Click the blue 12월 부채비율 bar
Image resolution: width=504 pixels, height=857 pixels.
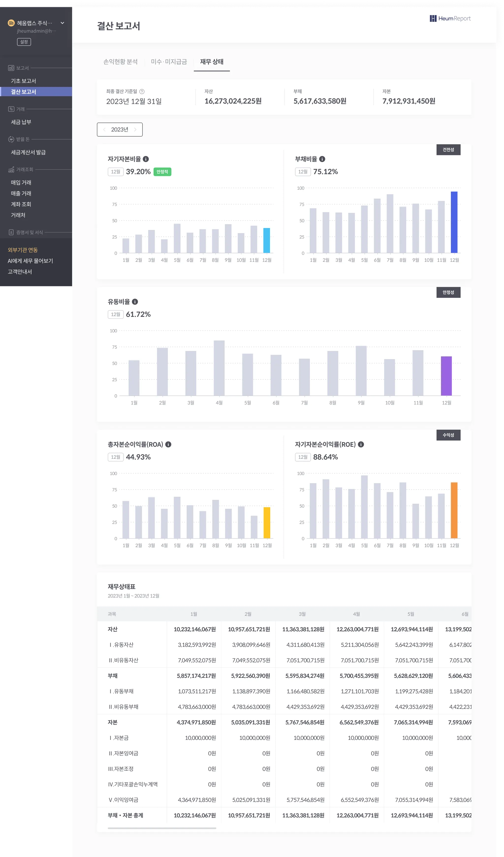454,222
